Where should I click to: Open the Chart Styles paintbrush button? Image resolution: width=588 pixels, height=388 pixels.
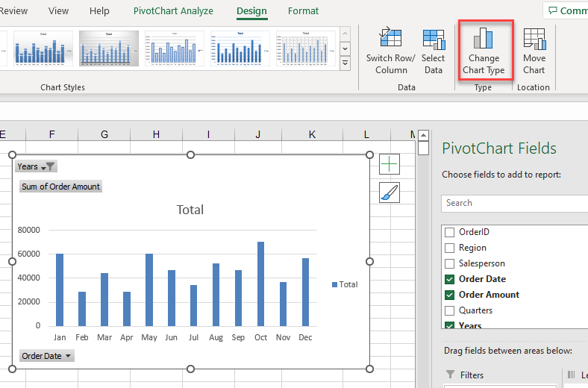(390, 193)
